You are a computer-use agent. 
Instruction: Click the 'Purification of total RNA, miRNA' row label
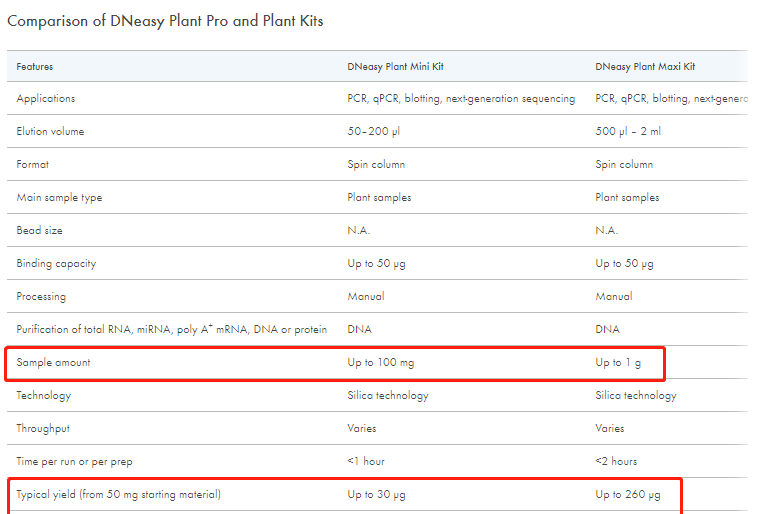tap(171, 329)
